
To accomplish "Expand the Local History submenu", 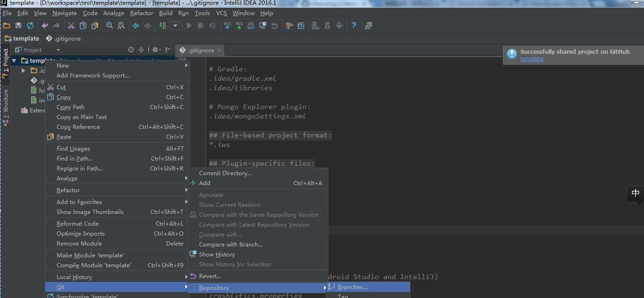I will click(117, 277).
